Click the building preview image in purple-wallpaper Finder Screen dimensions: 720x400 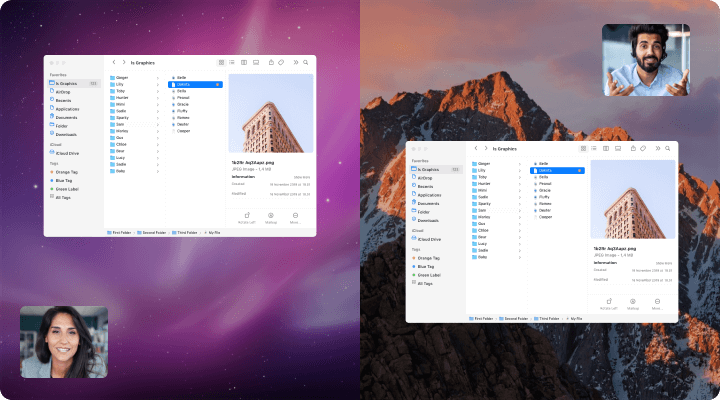271,113
